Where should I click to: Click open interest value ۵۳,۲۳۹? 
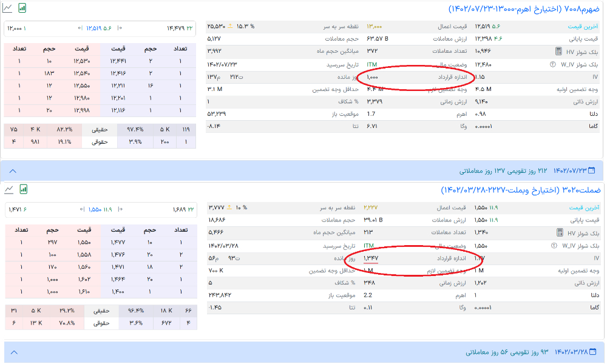click(217, 113)
